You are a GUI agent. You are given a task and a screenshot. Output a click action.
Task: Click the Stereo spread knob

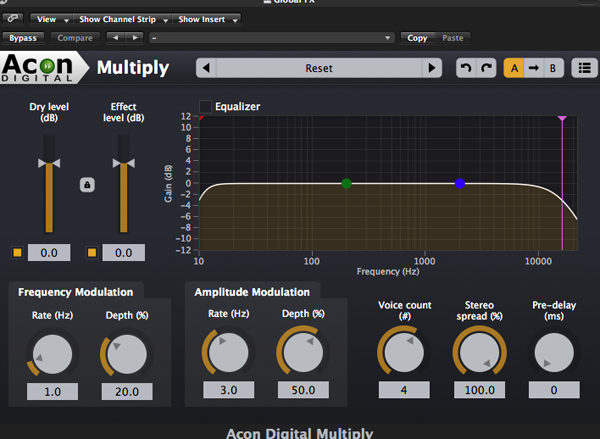(x=479, y=353)
